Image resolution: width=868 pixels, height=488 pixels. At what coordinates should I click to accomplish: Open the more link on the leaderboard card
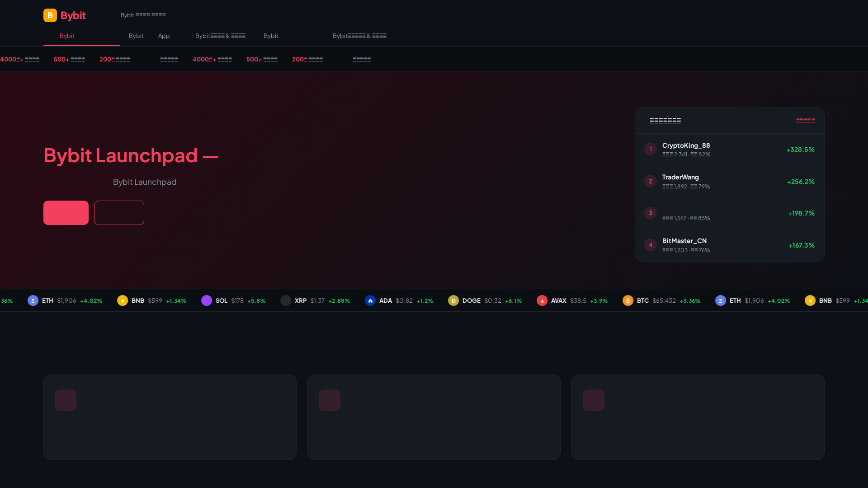coord(806,120)
